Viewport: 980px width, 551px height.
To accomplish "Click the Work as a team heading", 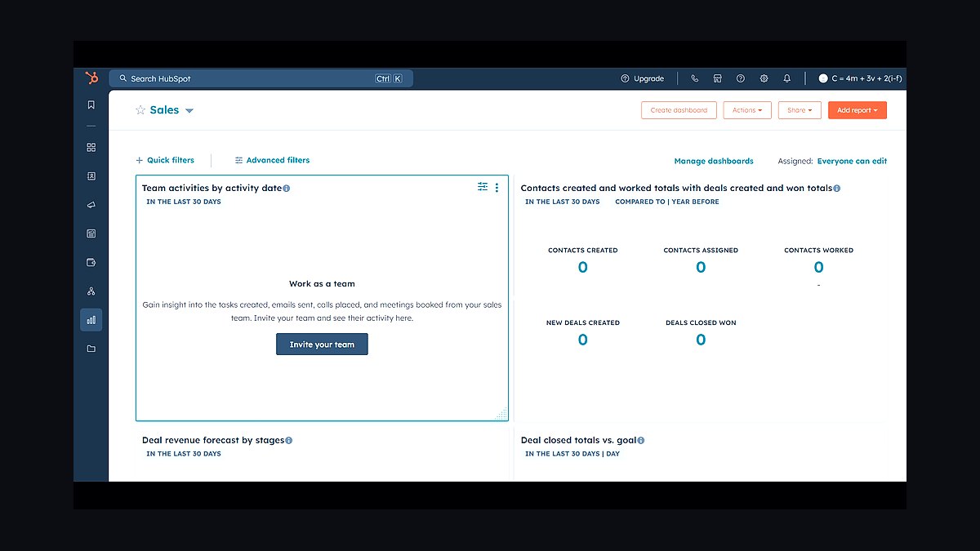I will click(322, 284).
